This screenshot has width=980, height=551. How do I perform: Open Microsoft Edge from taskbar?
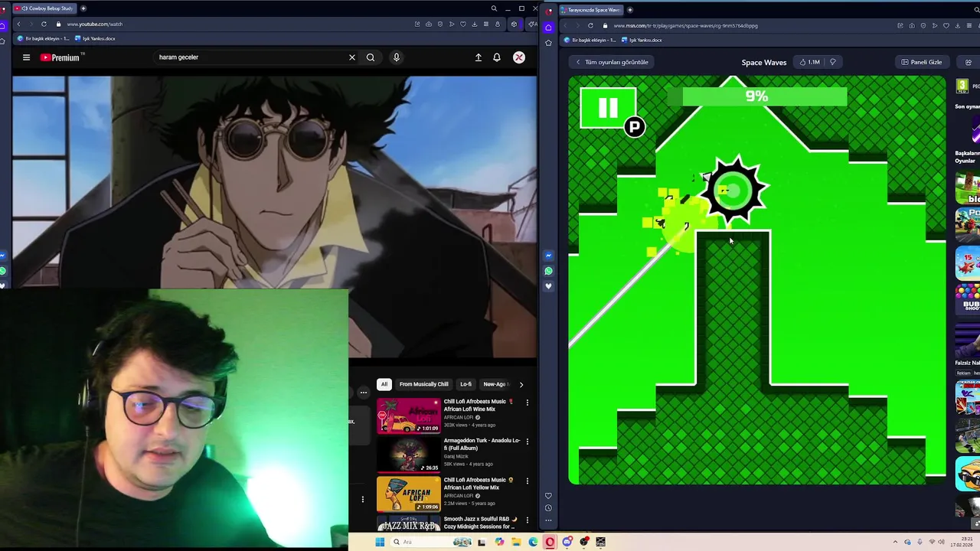[x=533, y=542]
